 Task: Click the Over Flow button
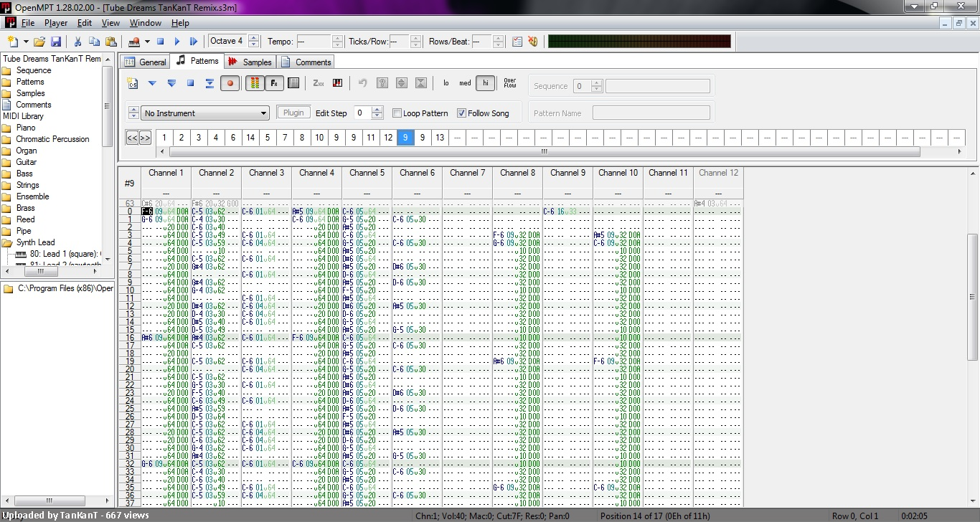point(509,83)
